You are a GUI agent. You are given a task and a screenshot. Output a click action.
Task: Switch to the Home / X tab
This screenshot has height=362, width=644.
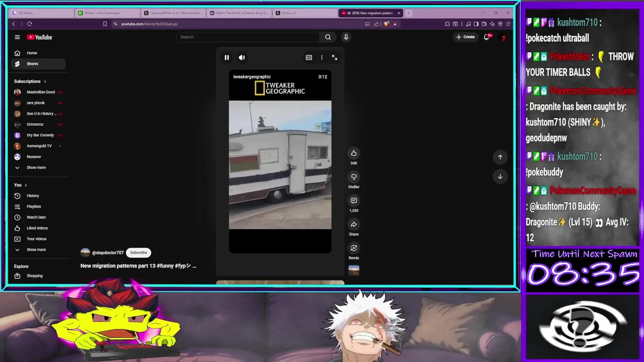[305, 13]
